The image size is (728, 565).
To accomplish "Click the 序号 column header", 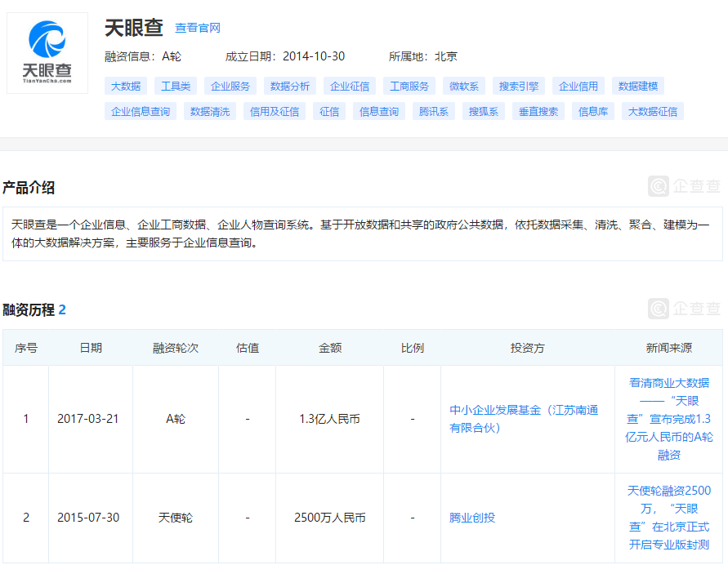I will (x=26, y=348).
